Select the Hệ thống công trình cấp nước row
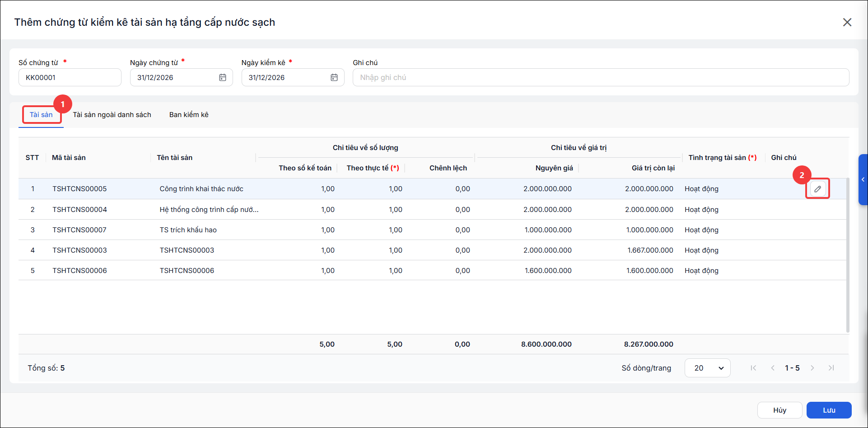Viewport: 868px width, 428px height. (432, 209)
